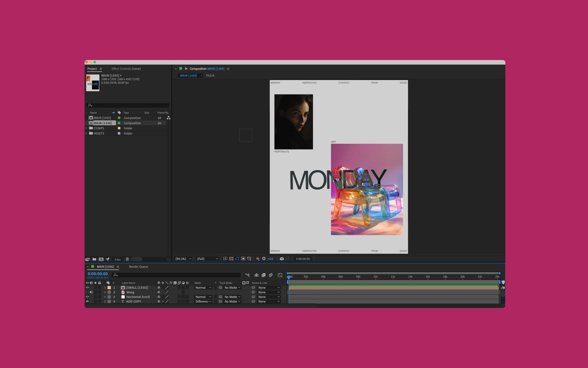Click the reset exposure icon in viewer
Screen dimensions: 588x368
click(264, 259)
